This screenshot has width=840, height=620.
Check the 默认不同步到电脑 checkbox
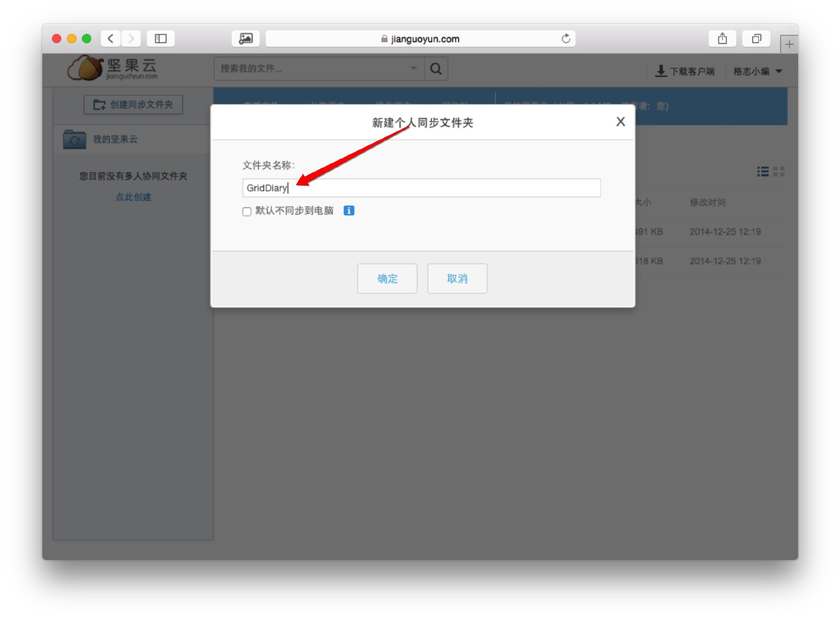(247, 211)
